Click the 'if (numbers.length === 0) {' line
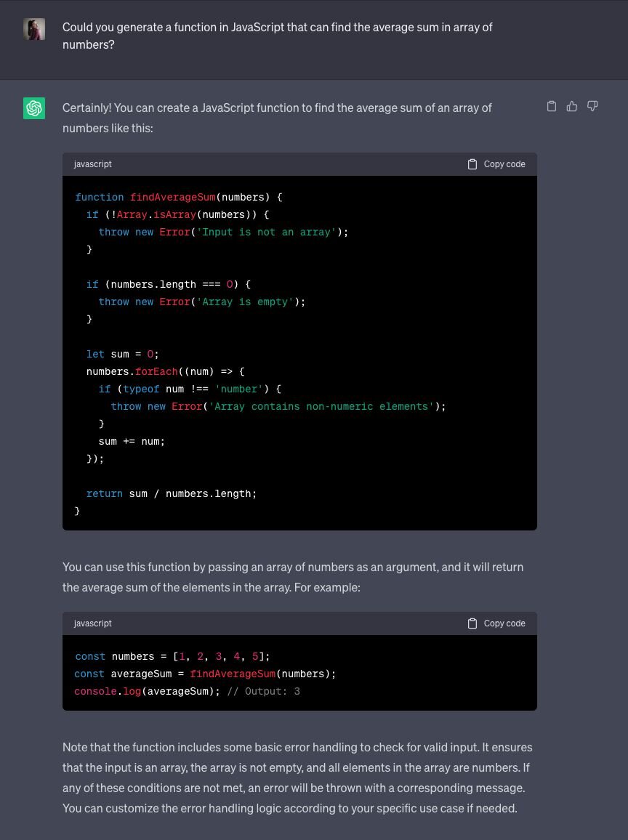 click(x=168, y=284)
